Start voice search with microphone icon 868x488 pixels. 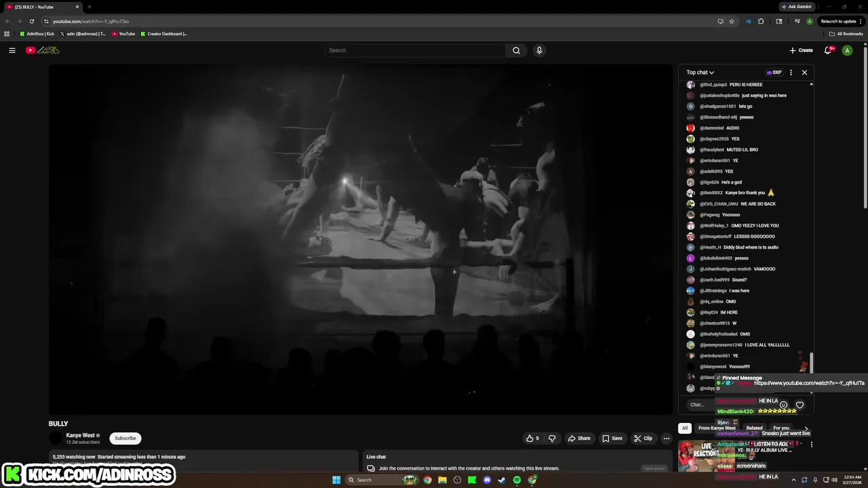pos(539,50)
